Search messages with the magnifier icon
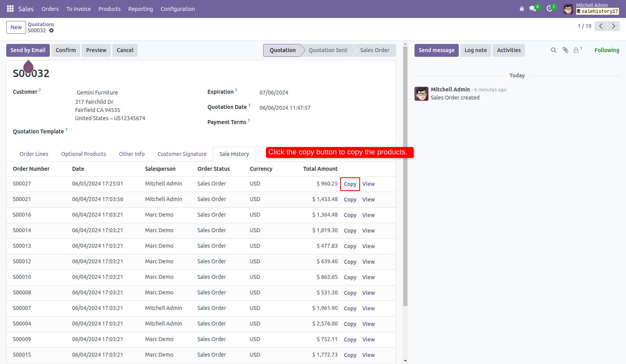 point(553,50)
